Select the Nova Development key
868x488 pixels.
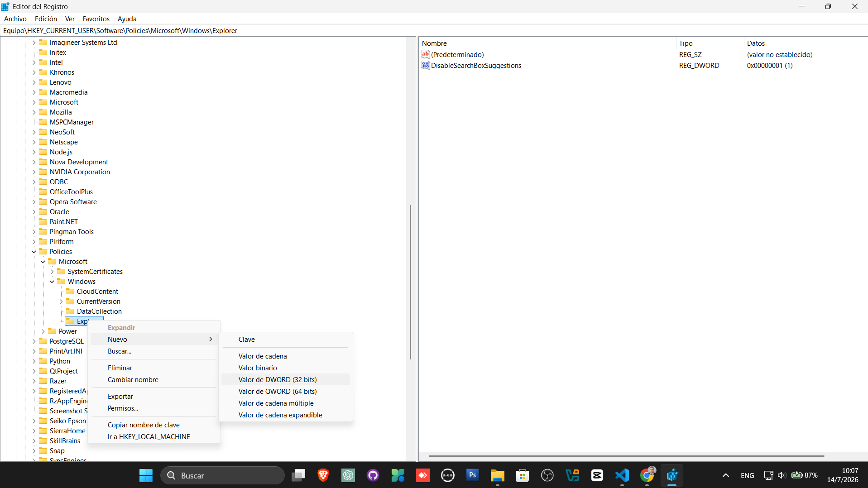click(x=79, y=162)
